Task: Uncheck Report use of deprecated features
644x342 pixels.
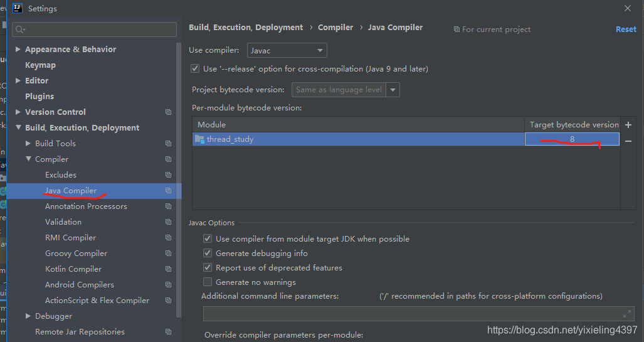Action: click(x=208, y=267)
